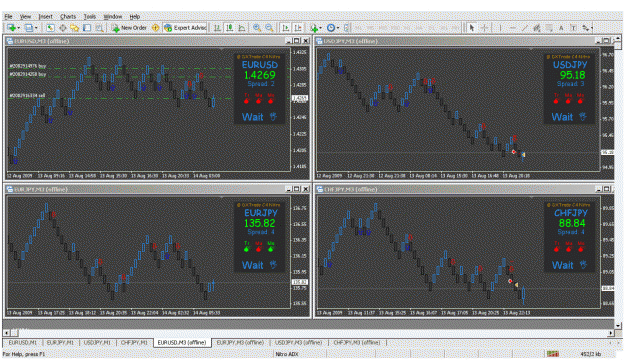The image size is (625, 360).
Task: Select the Fibonacci Retracement tool
Action: pyautogui.click(x=549, y=28)
